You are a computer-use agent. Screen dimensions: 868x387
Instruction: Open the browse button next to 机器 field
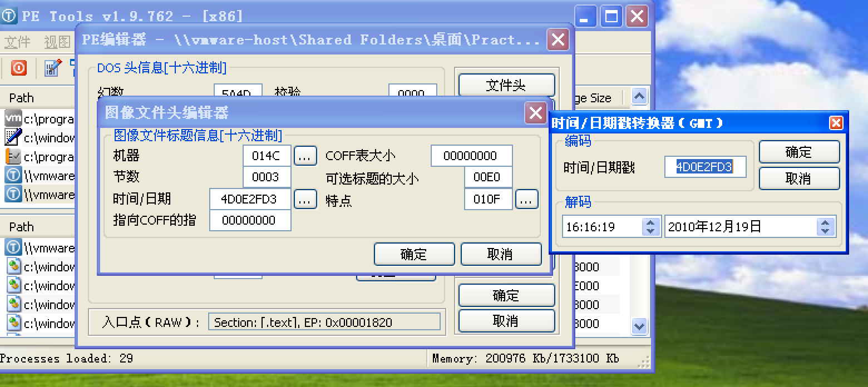click(x=305, y=156)
